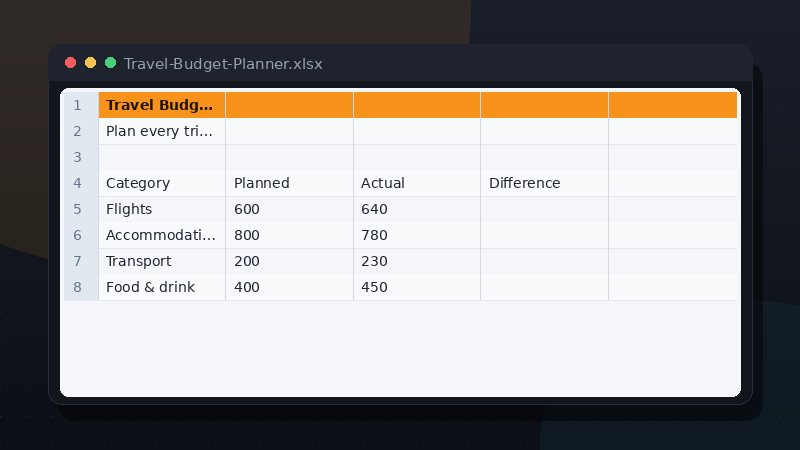Select row header 7

(x=79, y=261)
